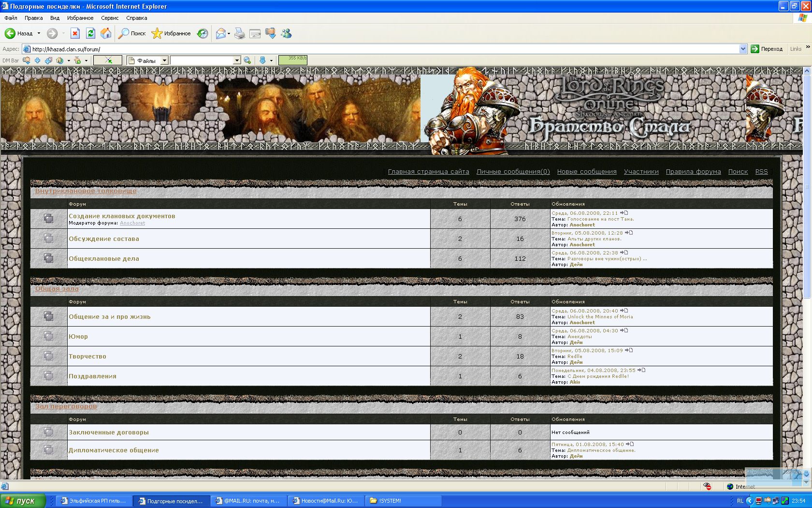This screenshot has height=508, width=812.
Task: Open the Файлы type combo box
Action: click(147, 60)
